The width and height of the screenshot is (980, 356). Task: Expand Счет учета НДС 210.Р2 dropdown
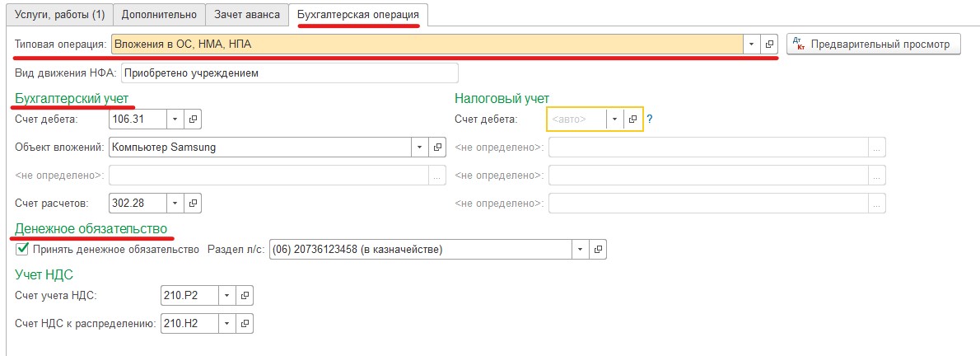[x=226, y=295]
